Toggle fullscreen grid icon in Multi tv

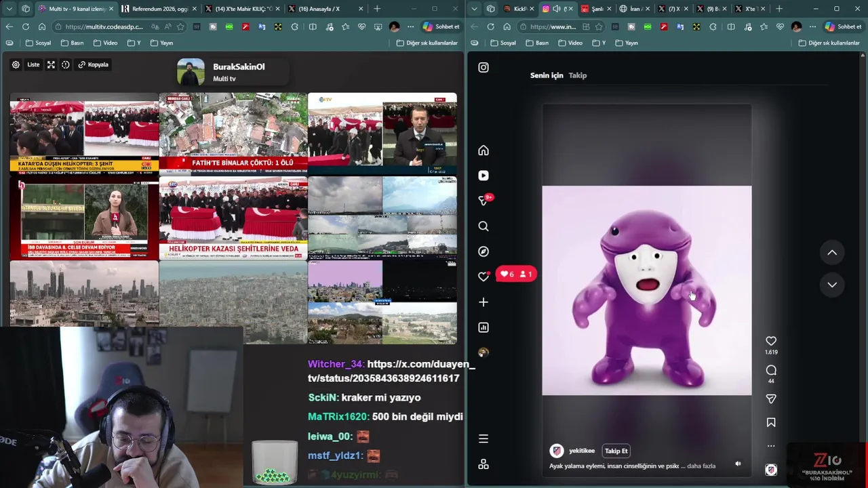point(51,64)
